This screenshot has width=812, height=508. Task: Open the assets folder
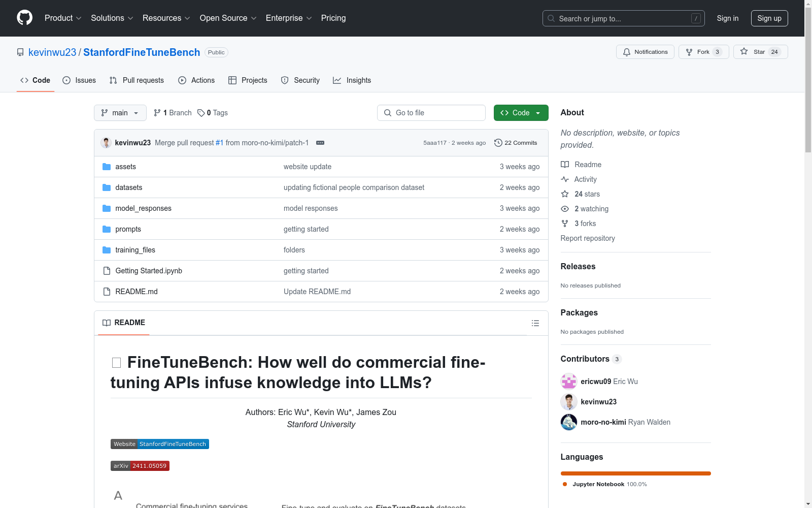(125, 167)
